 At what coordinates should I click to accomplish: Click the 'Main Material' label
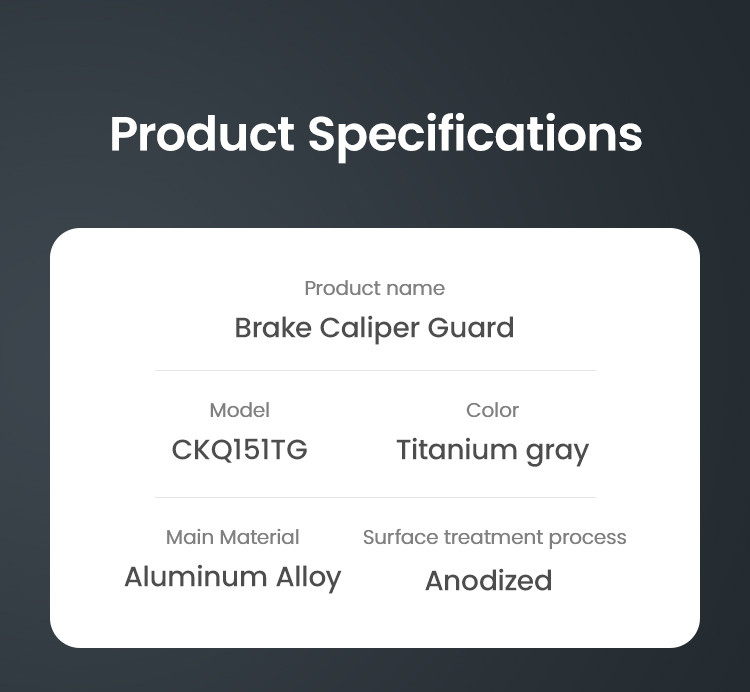pyautogui.click(x=232, y=537)
